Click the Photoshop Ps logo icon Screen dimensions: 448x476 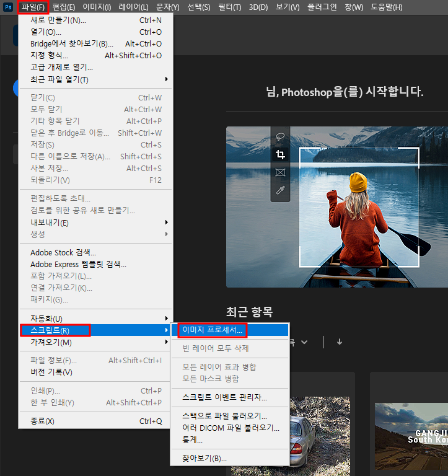[8, 7]
